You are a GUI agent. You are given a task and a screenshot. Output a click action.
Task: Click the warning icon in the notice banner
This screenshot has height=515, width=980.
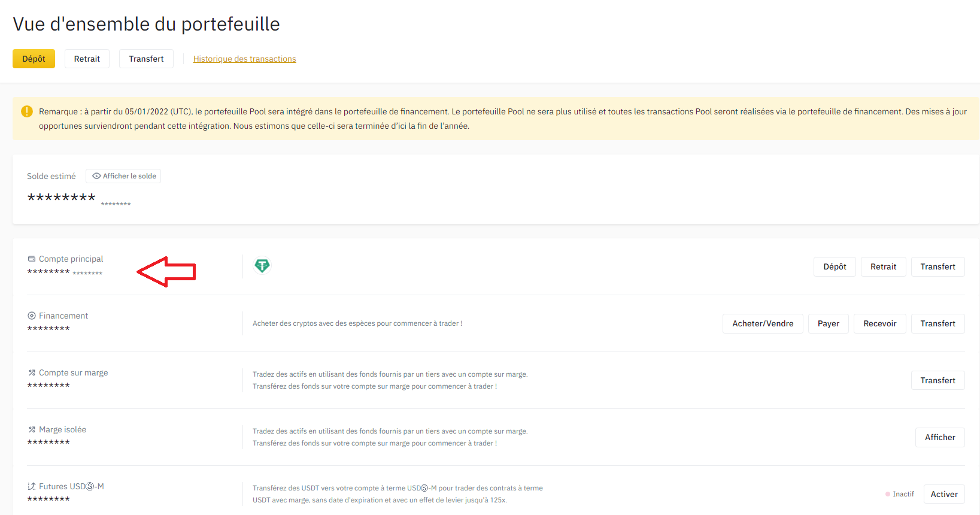coord(27,111)
